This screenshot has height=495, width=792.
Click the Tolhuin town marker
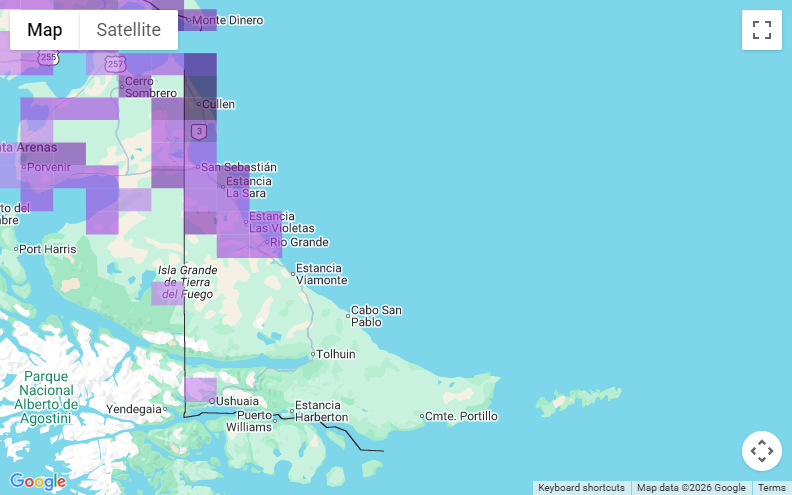pyautogui.click(x=313, y=354)
